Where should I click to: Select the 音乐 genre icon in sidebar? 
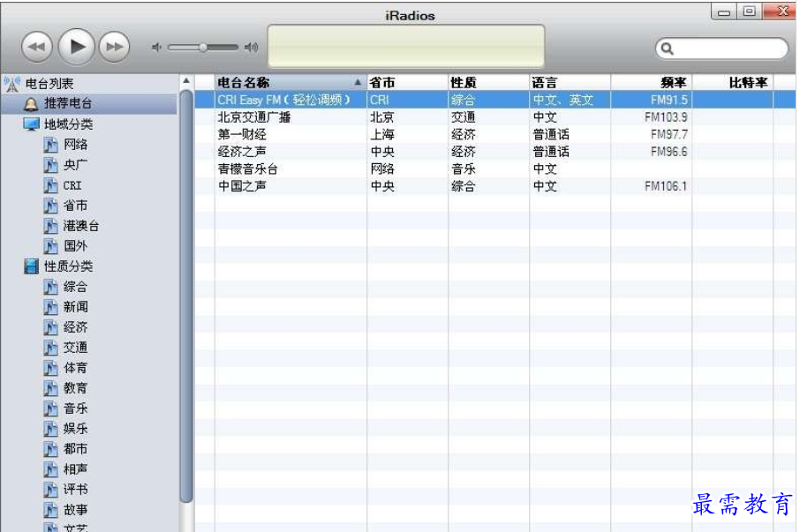click(x=51, y=408)
